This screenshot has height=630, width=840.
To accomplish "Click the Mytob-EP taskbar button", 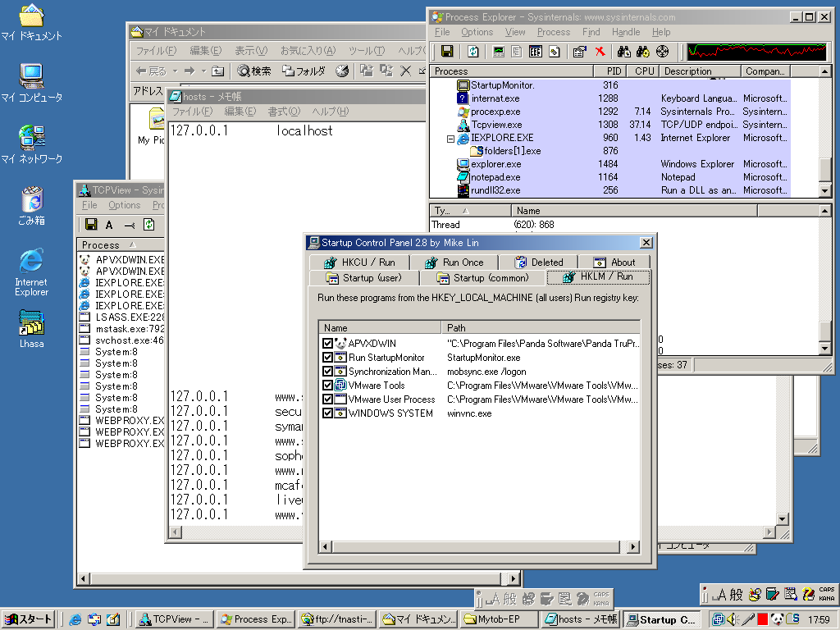I will [497, 620].
